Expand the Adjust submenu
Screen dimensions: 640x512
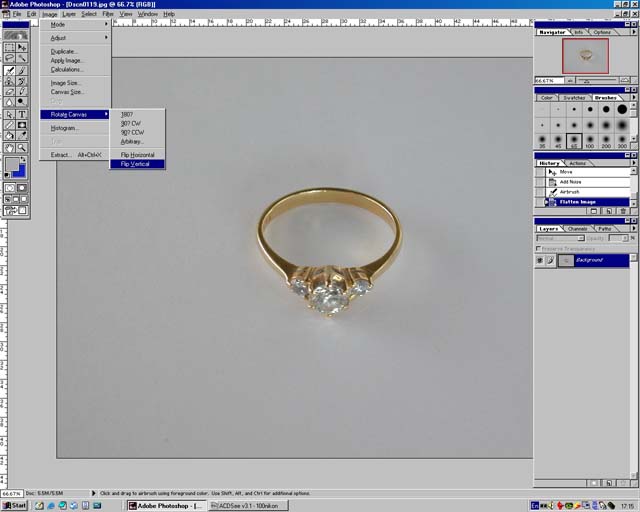coord(76,38)
